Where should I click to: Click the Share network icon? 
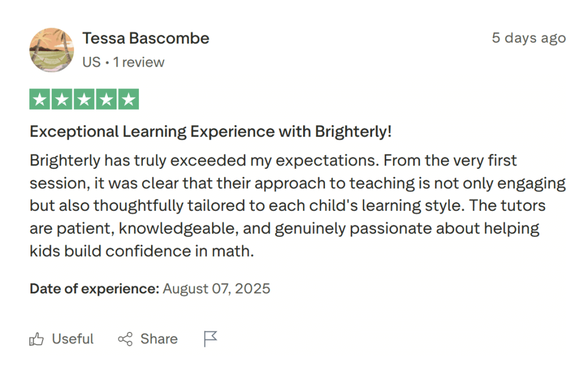(x=125, y=339)
